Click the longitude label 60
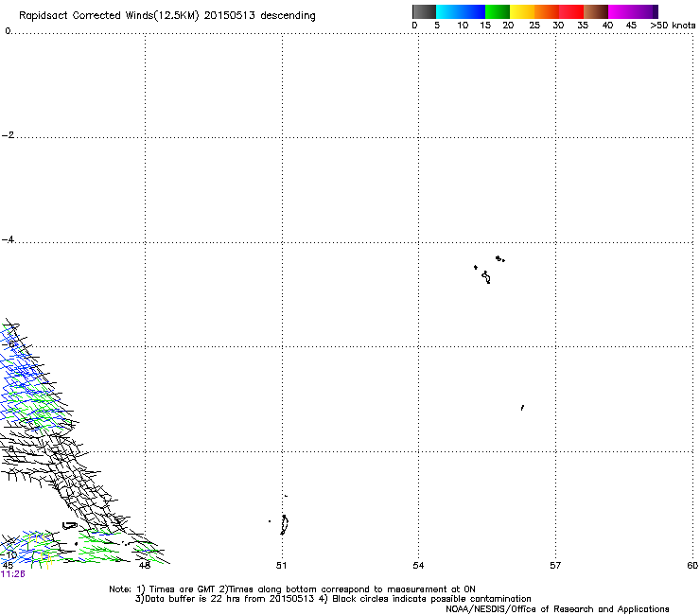 (x=692, y=566)
